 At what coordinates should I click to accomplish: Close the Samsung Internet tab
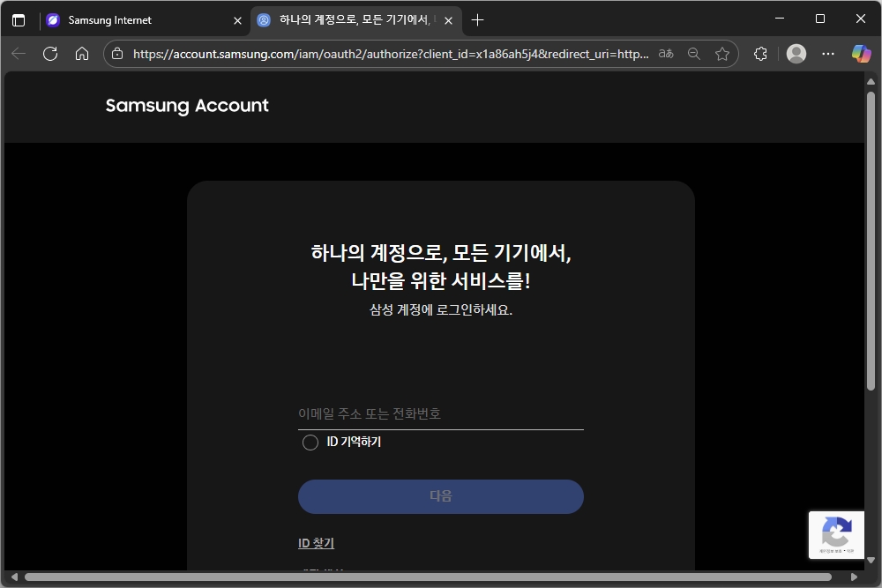tap(237, 21)
